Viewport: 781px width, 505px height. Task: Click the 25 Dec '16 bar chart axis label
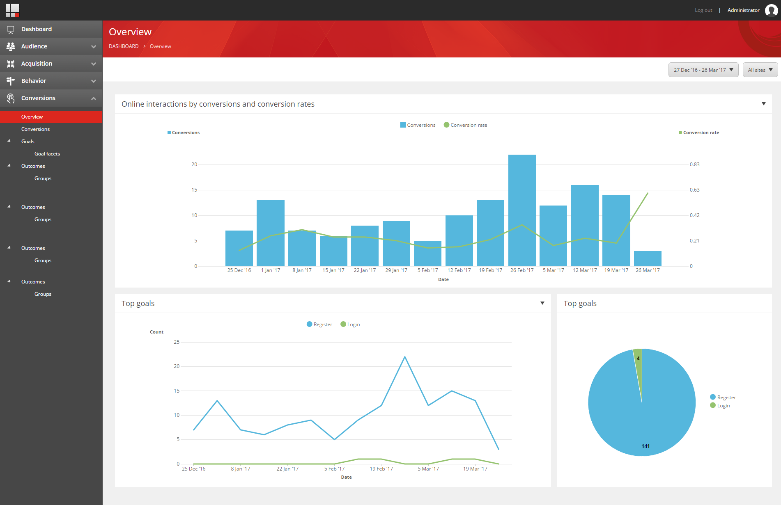click(239, 270)
